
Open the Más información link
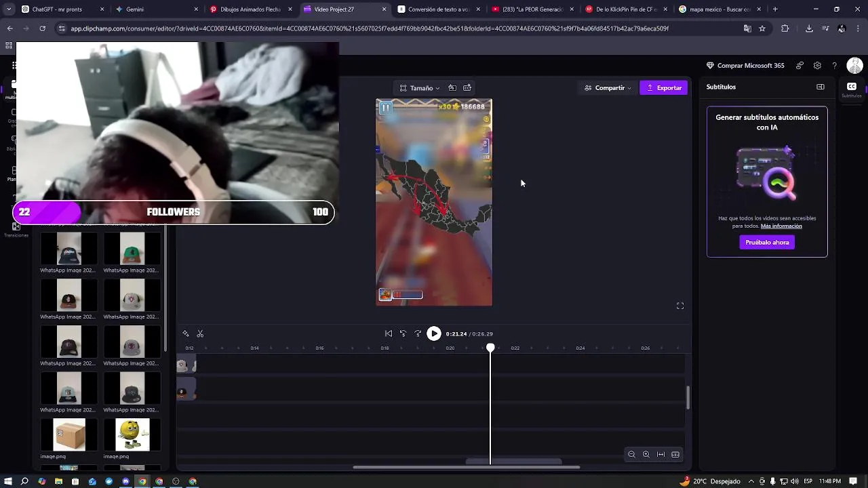[x=781, y=226]
